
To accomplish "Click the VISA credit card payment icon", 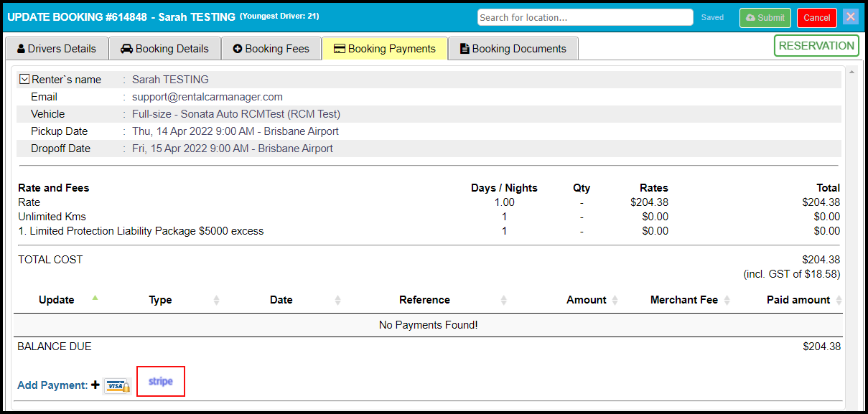I will coord(116,386).
